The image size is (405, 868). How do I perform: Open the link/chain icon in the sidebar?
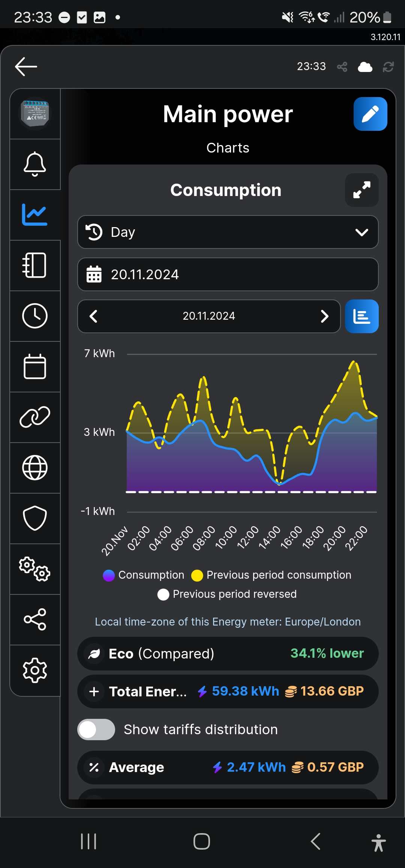(35, 417)
